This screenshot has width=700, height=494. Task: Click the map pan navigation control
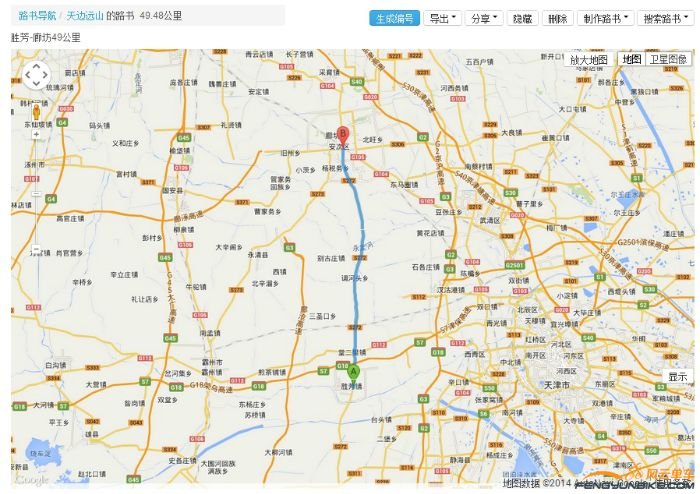pos(36,75)
